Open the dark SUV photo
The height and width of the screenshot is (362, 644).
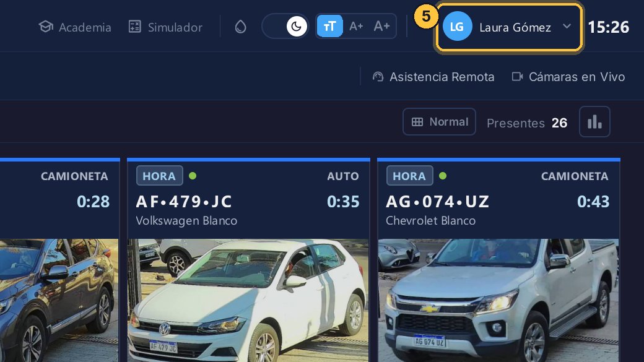[59, 301]
